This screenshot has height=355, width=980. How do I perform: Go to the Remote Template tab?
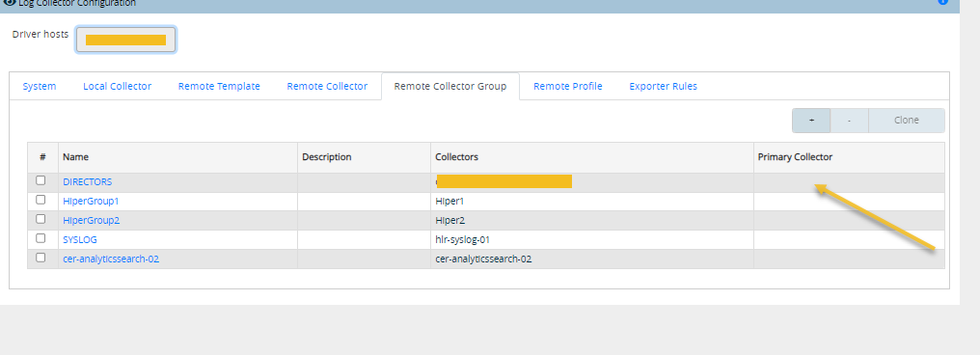point(219,86)
